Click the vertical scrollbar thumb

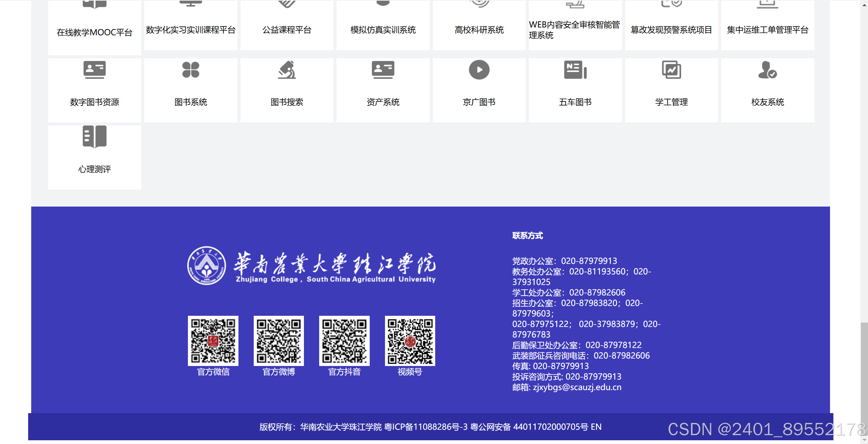[864, 377]
